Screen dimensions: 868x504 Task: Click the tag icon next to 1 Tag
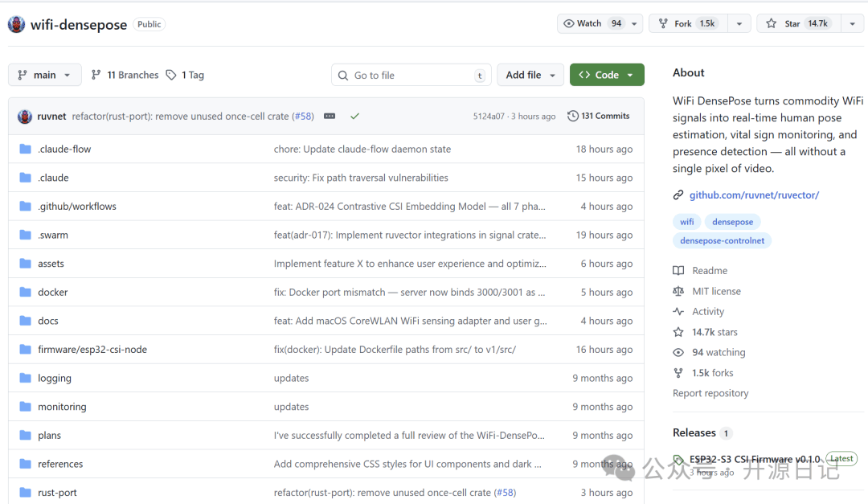[x=171, y=75]
